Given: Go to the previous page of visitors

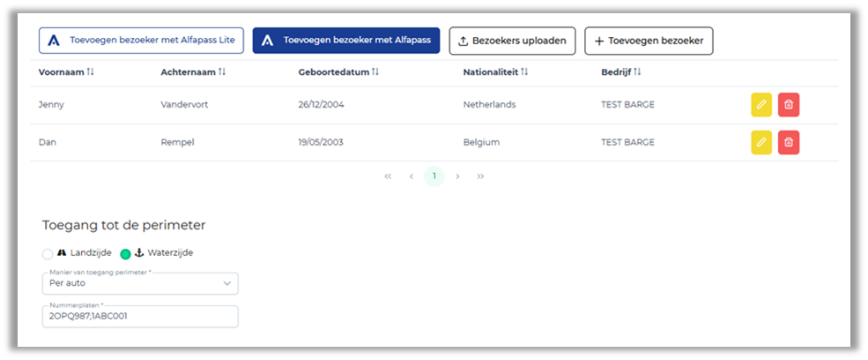Looking at the screenshot, I should coord(411,176).
